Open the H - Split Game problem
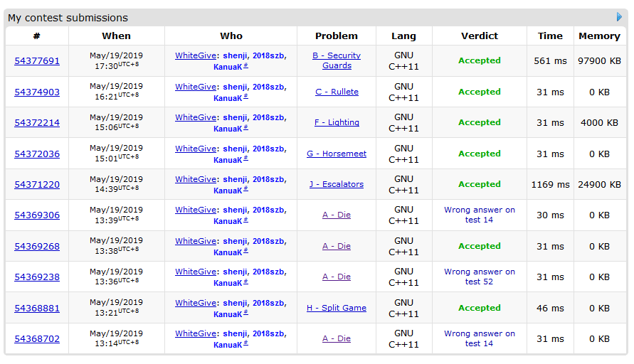 coord(337,308)
